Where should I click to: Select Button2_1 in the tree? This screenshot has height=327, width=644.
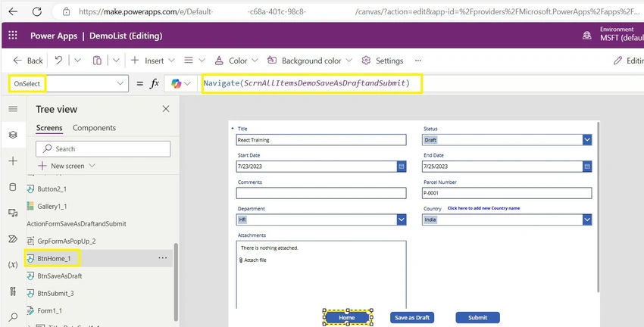click(x=52, y=189)
